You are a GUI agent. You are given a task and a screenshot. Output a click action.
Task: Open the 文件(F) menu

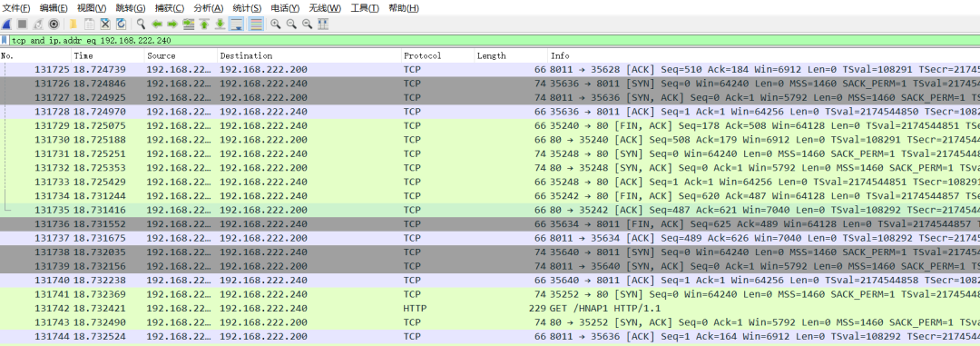16,8
